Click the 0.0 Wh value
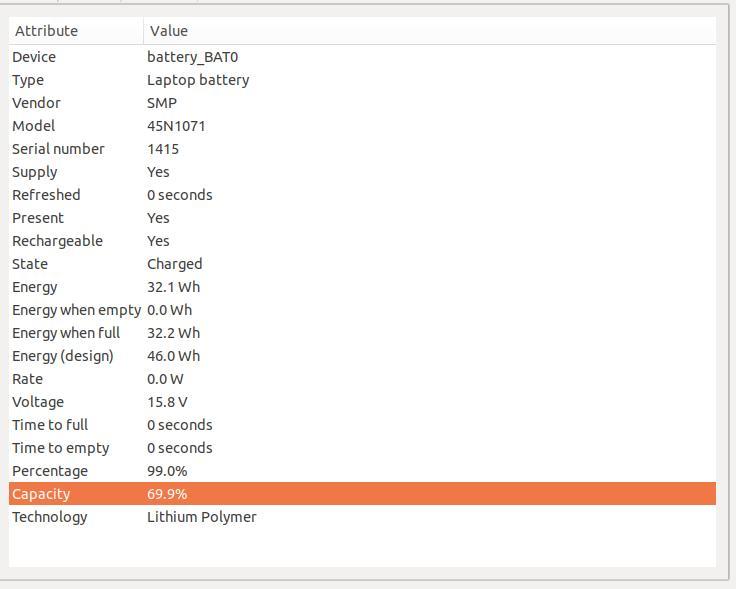Viewport: 736px width, 589px height. (169, 310)
